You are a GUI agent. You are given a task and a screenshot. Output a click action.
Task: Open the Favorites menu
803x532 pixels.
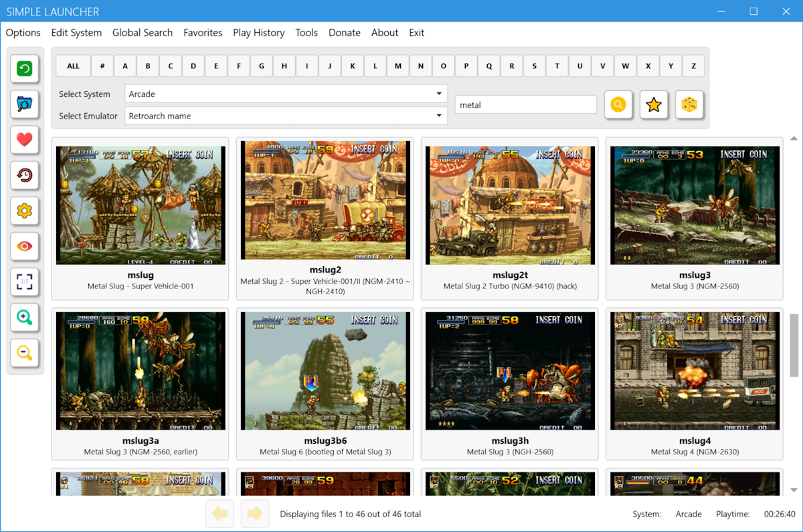(203, 33)
